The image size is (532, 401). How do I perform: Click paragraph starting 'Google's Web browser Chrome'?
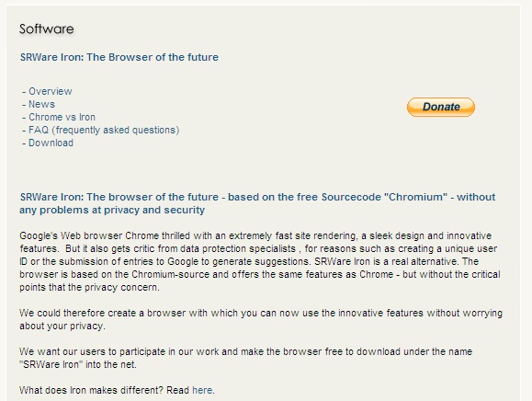coord(260,261)
